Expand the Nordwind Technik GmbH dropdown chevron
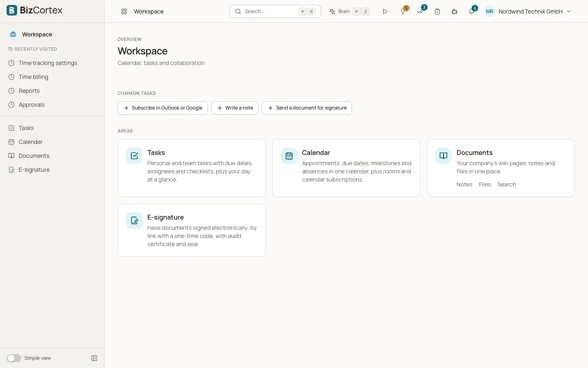Screen dimensions: 588x368 pyautogui.click(x=569, y=11)
